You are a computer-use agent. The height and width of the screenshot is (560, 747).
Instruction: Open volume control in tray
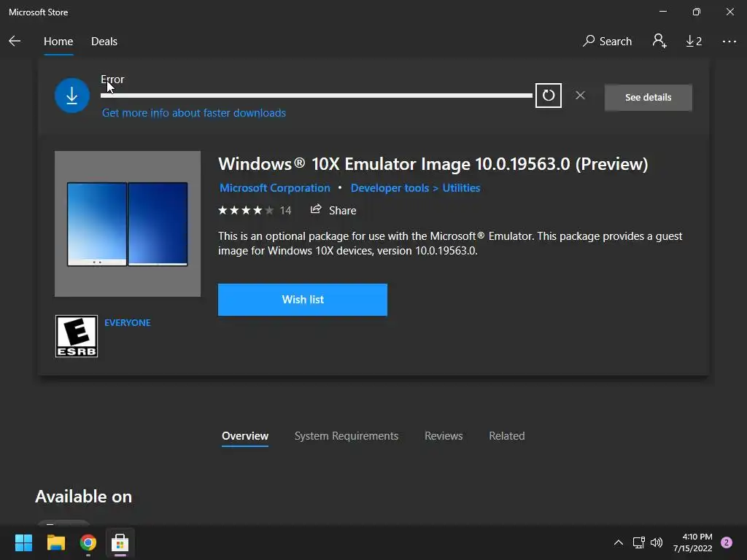(x=657, y=542)
